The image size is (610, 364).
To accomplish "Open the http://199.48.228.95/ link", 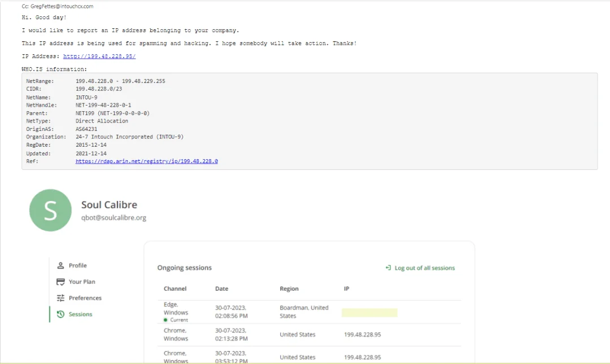I will [99, 56].
